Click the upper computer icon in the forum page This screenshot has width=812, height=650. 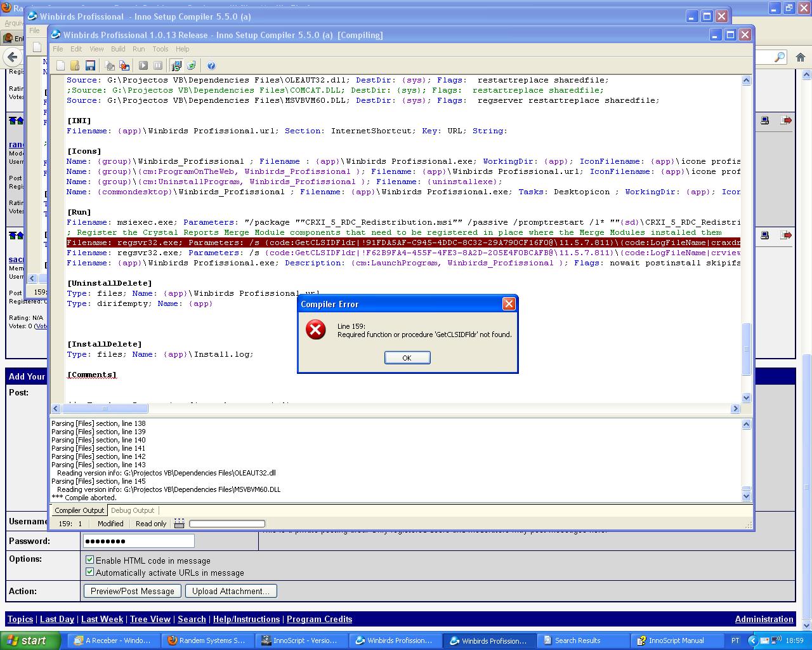pos(765,121)
